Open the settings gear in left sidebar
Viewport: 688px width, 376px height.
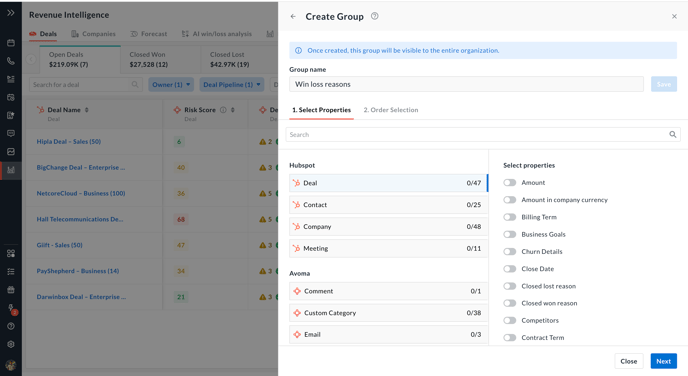(x=11, y=344)
